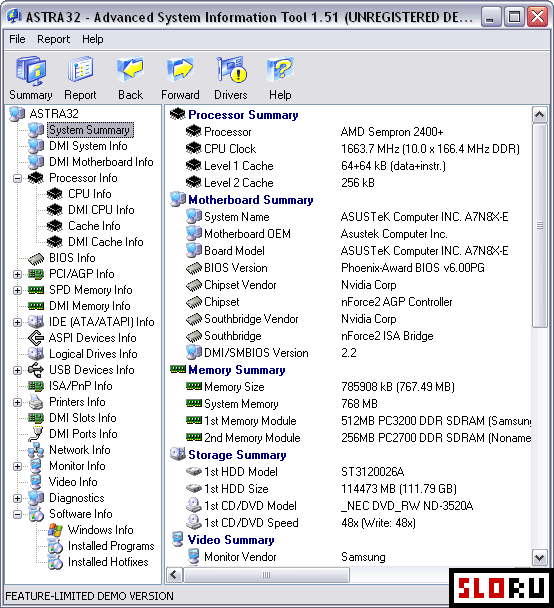Image resolution: width=554 pixels, height=608 pixels.
Task: Click the Processor Summary header chip icon
Action: (x=178, y=114)
